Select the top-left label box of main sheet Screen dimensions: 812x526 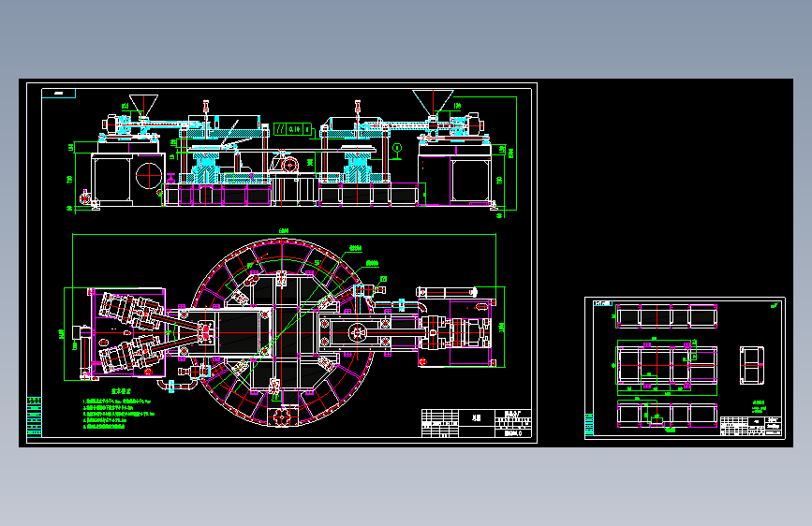58,94
